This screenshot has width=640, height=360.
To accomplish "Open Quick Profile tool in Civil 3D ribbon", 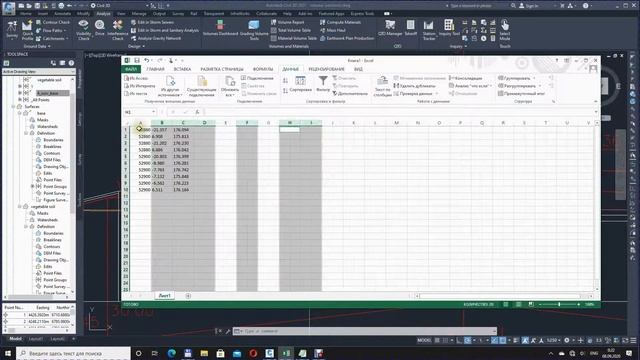I will point(27,29).
